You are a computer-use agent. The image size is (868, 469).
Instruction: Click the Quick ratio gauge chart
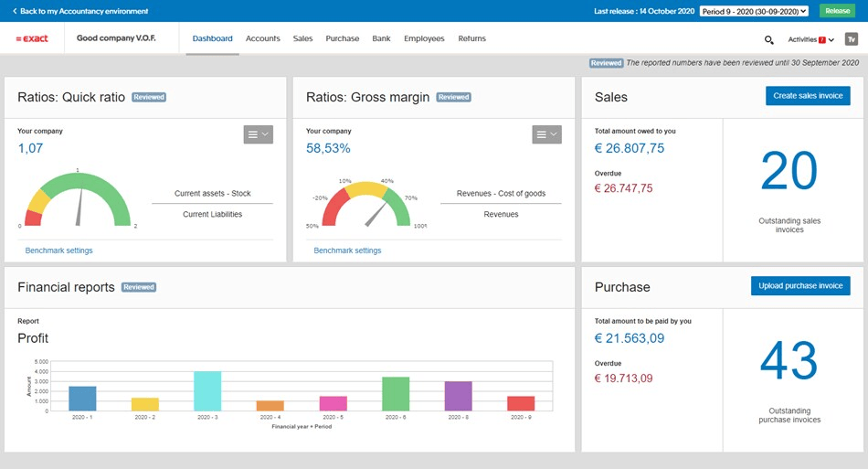[x=78, y=197]
